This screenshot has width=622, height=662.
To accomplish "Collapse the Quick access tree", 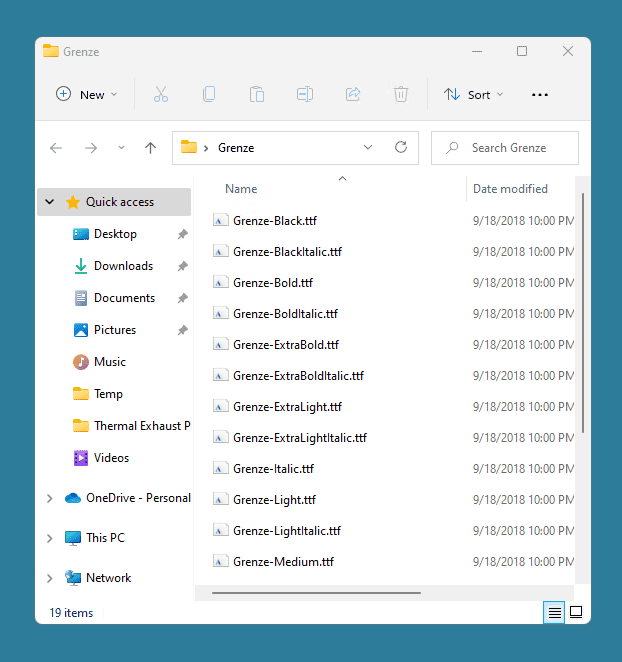I will pos(49,202).
